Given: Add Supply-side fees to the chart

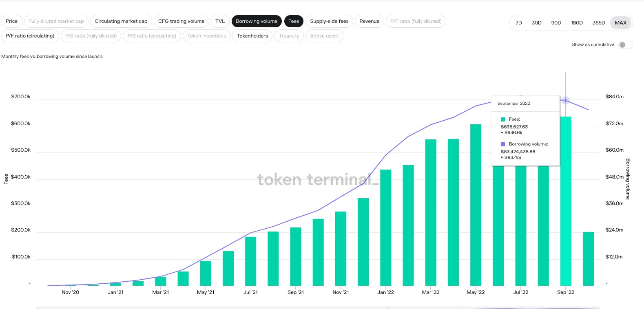Looking at the screenshot, I should [329, 21].
